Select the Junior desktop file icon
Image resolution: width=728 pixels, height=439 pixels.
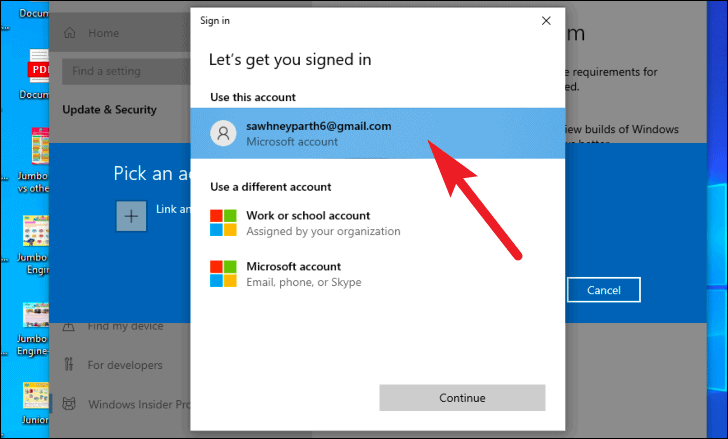pos(36,395)
